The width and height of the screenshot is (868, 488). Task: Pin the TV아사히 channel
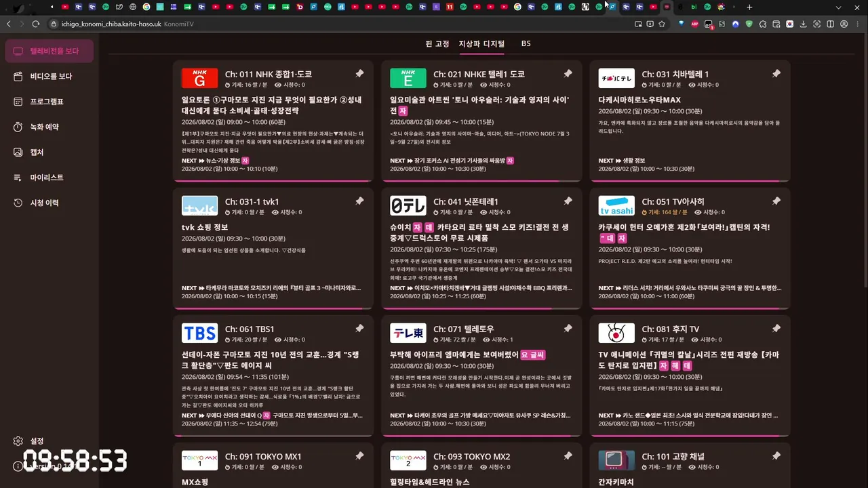click(776, 201)
